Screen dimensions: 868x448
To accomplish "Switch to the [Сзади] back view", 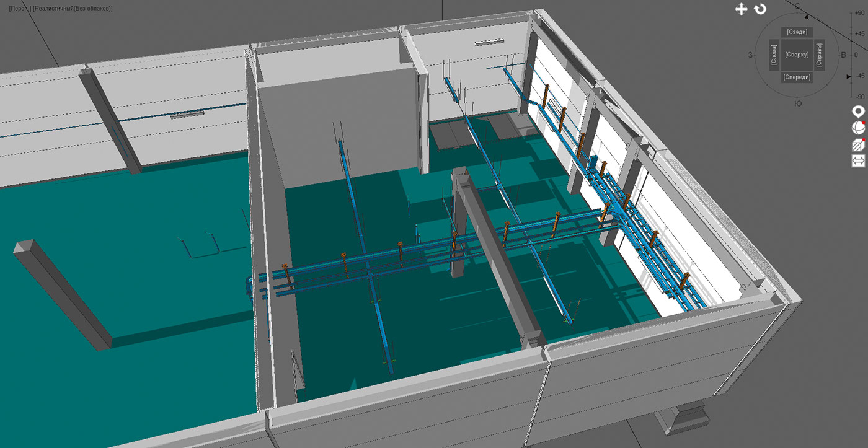I will [797, 32].
